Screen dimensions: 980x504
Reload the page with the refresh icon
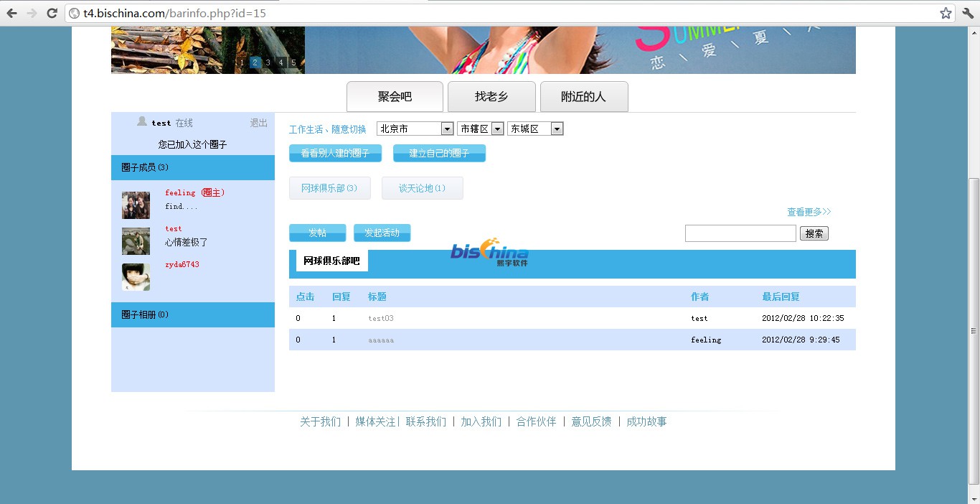pos(52,13)
